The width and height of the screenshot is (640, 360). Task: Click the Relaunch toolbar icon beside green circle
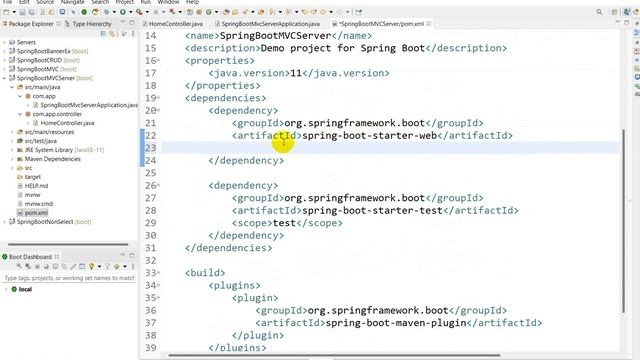point(95,12)
